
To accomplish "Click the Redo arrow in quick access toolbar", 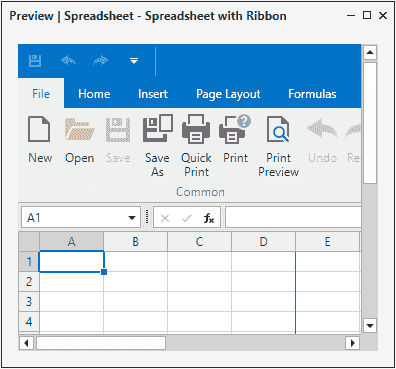I will 101,61.
